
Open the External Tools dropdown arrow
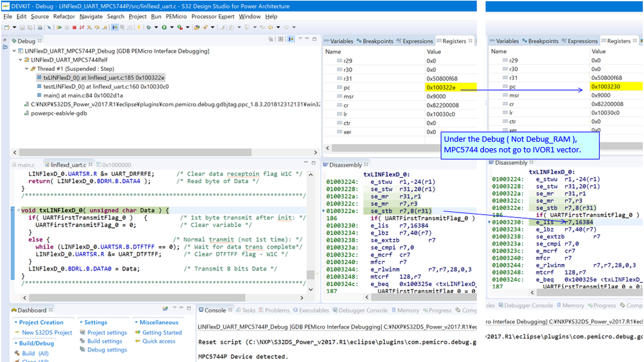coord(188,28)
